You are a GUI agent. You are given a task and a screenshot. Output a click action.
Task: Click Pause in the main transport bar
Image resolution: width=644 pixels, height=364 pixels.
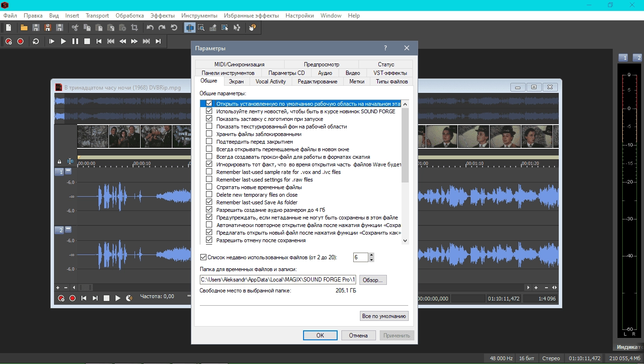75,41
